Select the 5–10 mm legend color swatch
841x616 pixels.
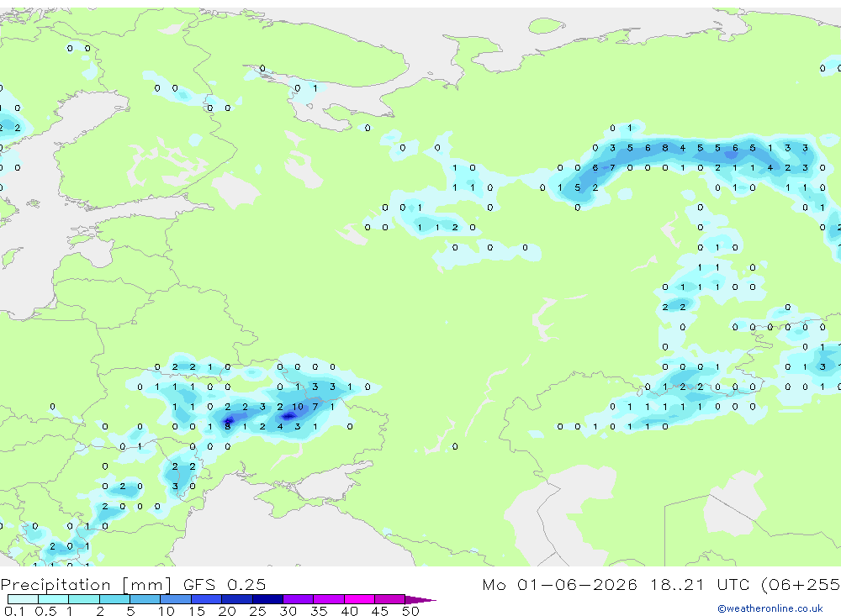145,599
